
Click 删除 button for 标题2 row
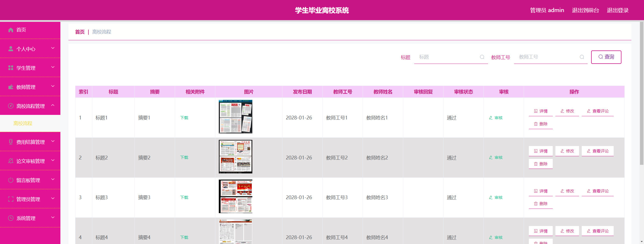(541, 164)
